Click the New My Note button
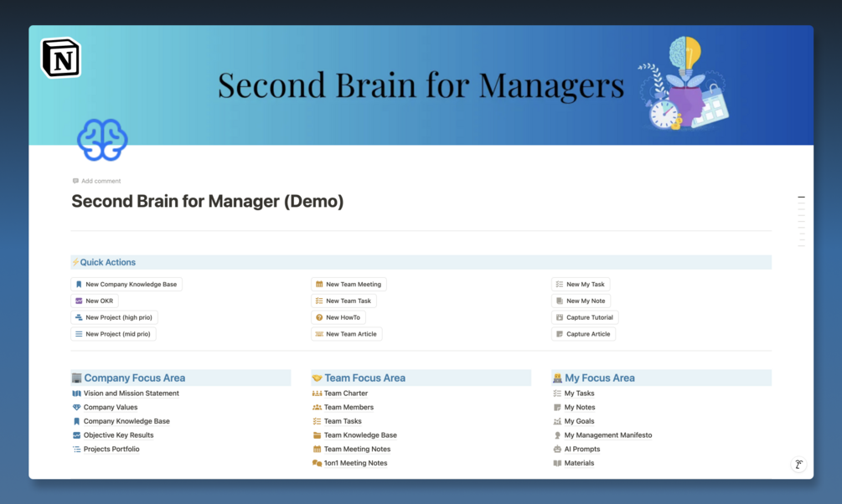 [x=581, y=301]
